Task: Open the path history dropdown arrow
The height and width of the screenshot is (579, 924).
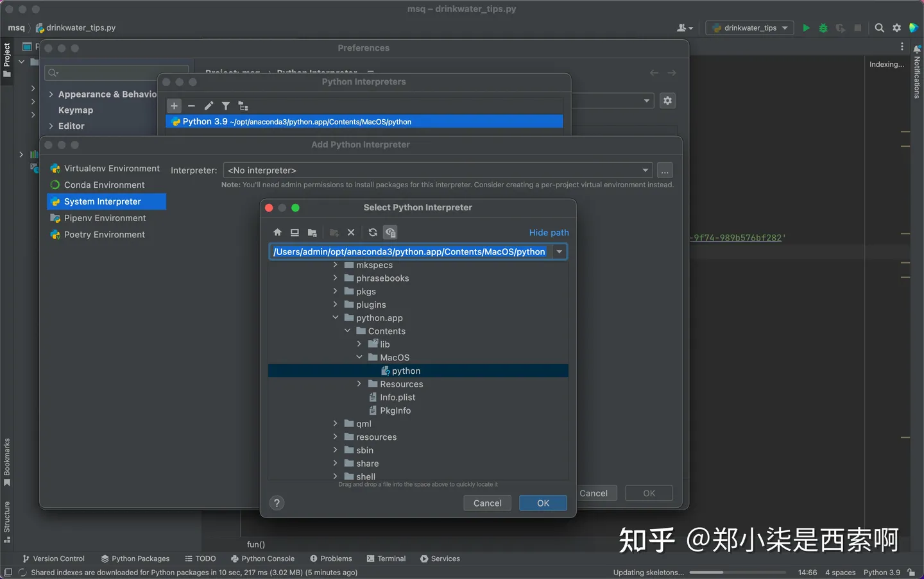Action: coord(560,252)
